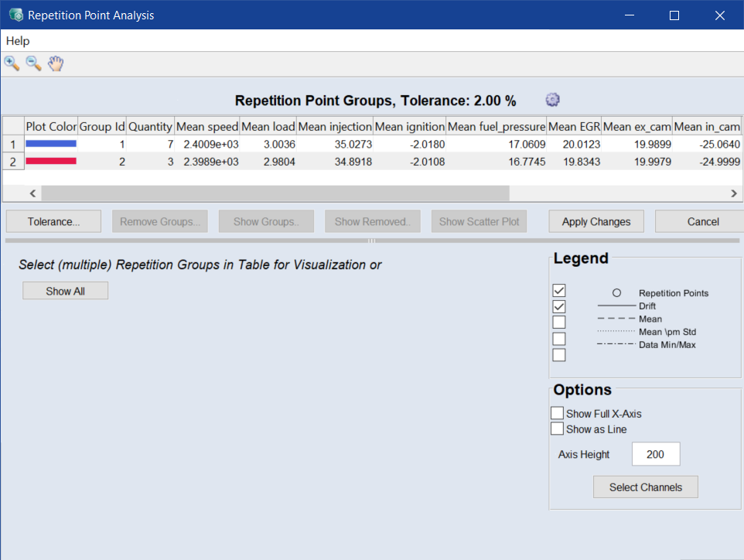Viewport: 744px width, 560px height.
Task: Click the Apply Changes button
Action: tap(596, 221)
